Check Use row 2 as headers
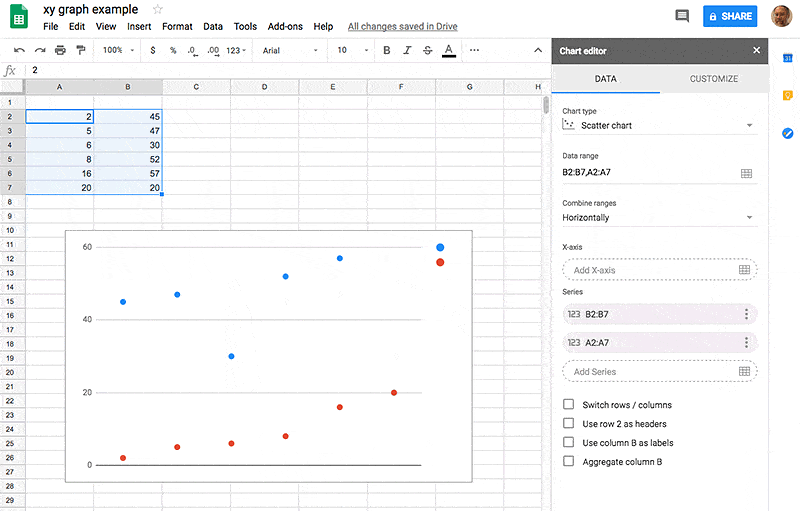This screenshot has height=511, width=800. 569,424
